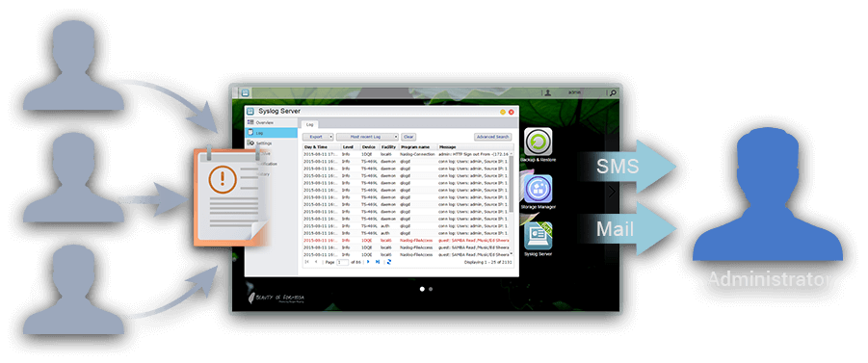Click the Clear button
The width and height of the screenshot is (868, 363).
(x=408, y=136)
